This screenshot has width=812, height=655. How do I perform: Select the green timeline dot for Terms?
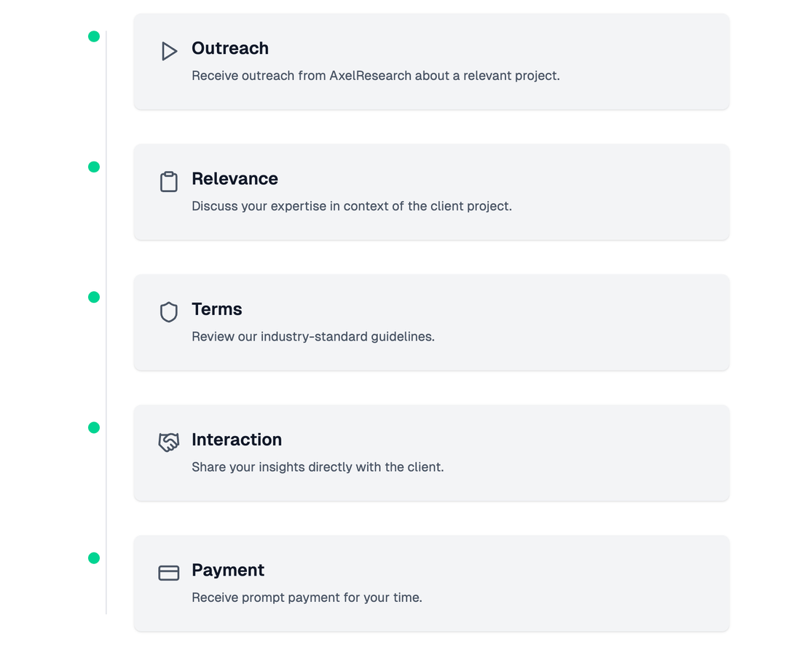tap(94, 297)
